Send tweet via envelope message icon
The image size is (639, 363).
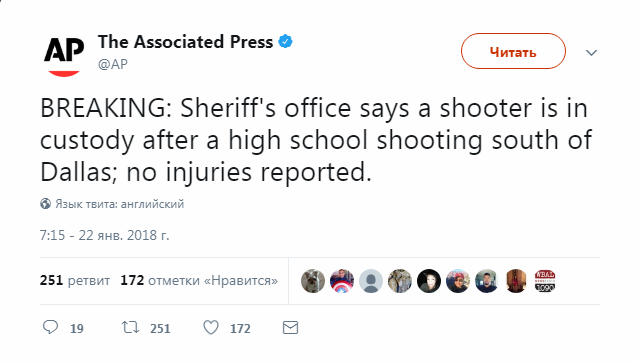290,328
